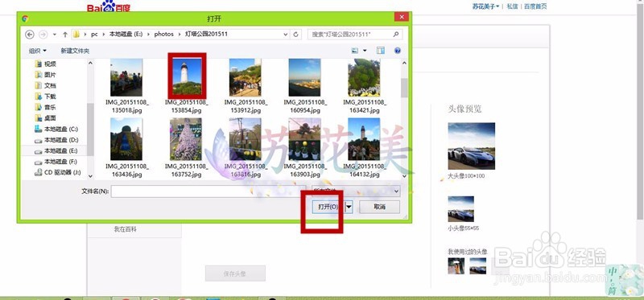Choose first previously used avatar
Screen dimensions: 644x300
(x=456, y=265)
